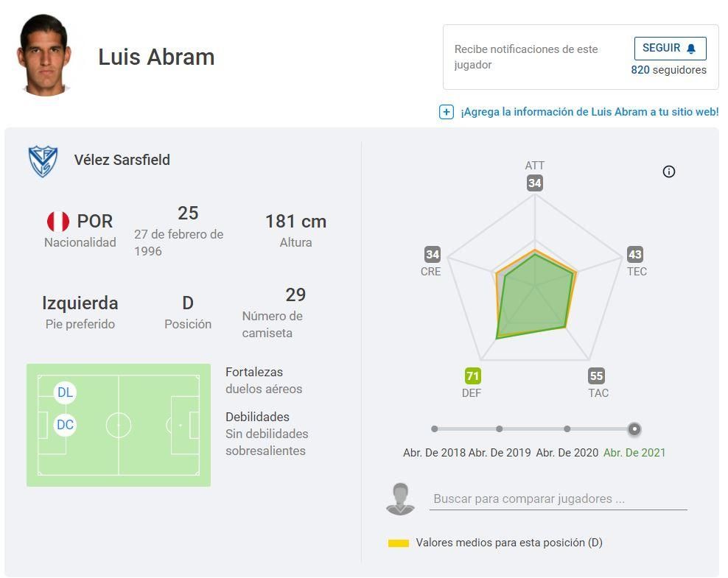Click the plus icon to embed player info
This screenshot has width=728, height=578.
447,112
